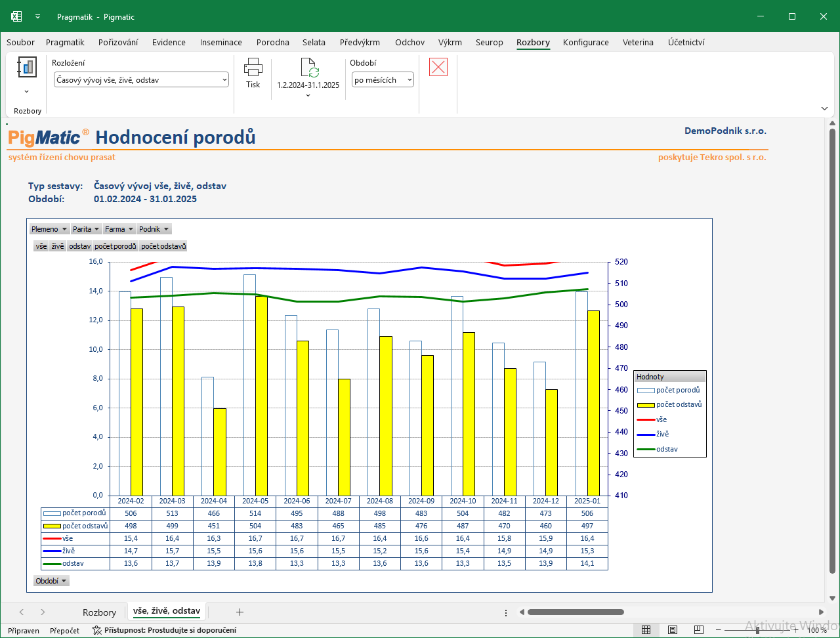Click the Excel logo in title bar
Image resolution: width=840 pixels, height=638 pixels.
(16, 16)
